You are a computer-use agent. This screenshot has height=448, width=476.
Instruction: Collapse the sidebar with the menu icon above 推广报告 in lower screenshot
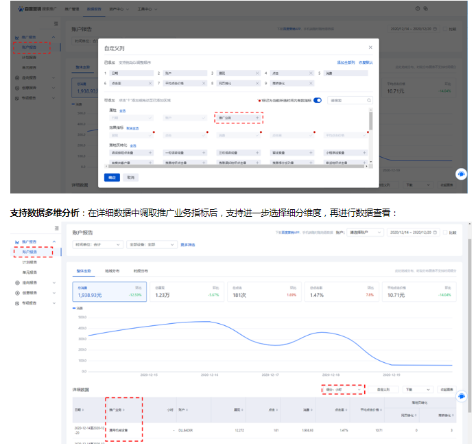pyautogui.click(x=56, y=228)
